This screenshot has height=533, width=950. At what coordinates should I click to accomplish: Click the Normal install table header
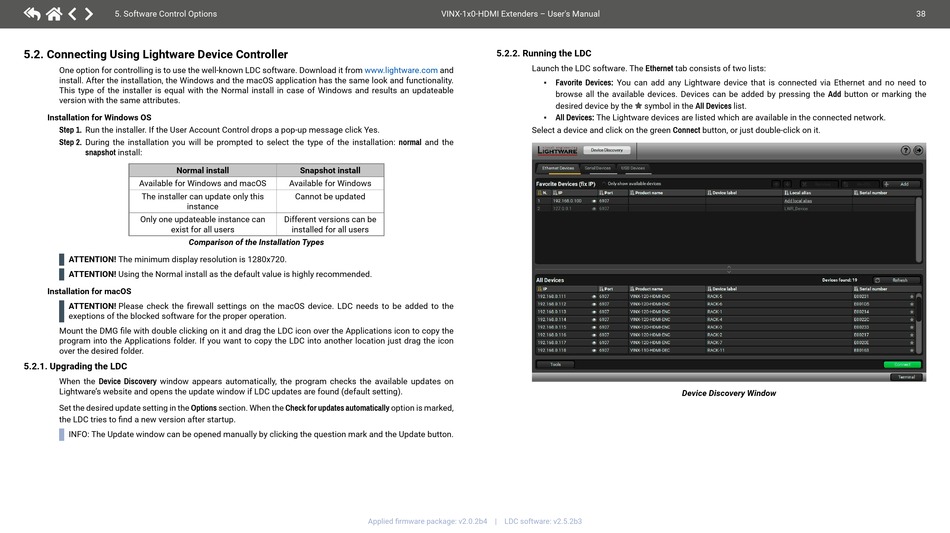coord(202,170)
